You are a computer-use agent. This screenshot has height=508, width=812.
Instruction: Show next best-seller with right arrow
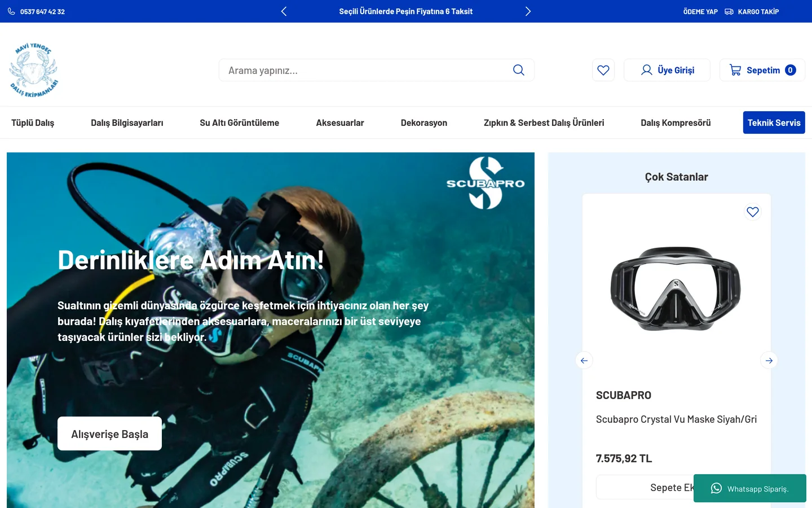(769, 360)
